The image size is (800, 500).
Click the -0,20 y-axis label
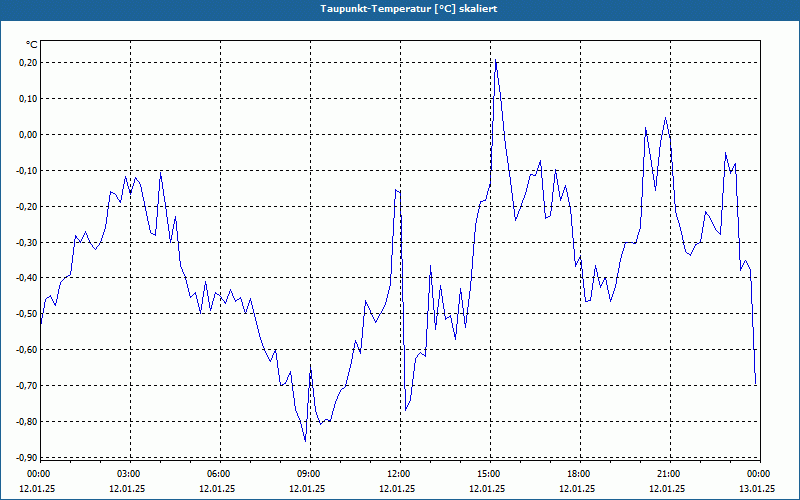click(x=27, y=207)
